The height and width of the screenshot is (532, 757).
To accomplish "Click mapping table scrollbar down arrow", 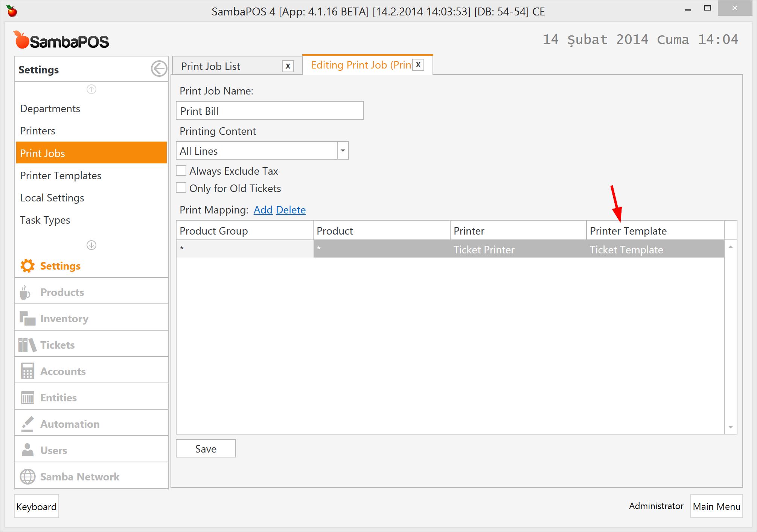I will 730,427.
